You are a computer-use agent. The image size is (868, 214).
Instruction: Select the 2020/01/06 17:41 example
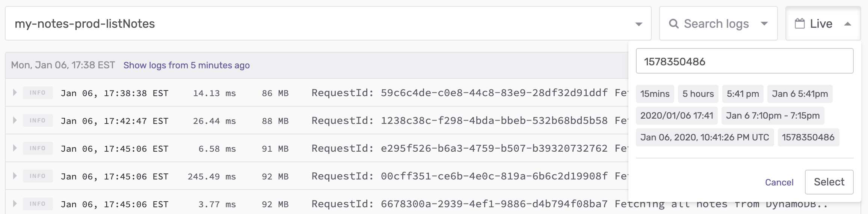pyautogui.click(x=676, y=116)
